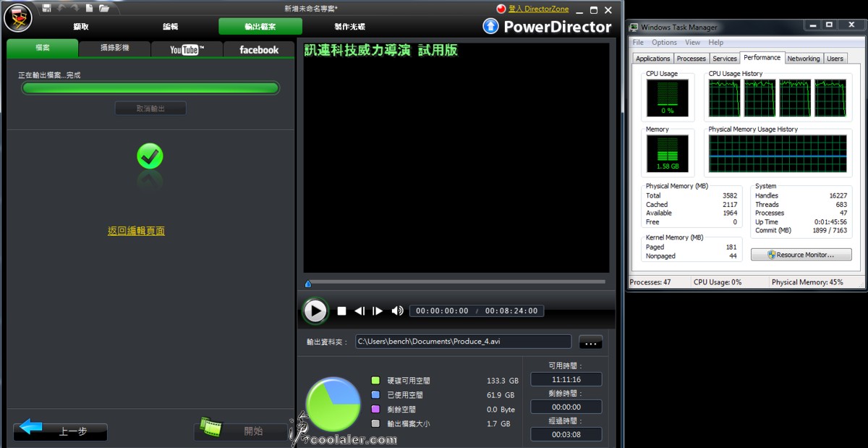Open the View menu in Task Manager
Screen dimensions: 868x448
692,43
